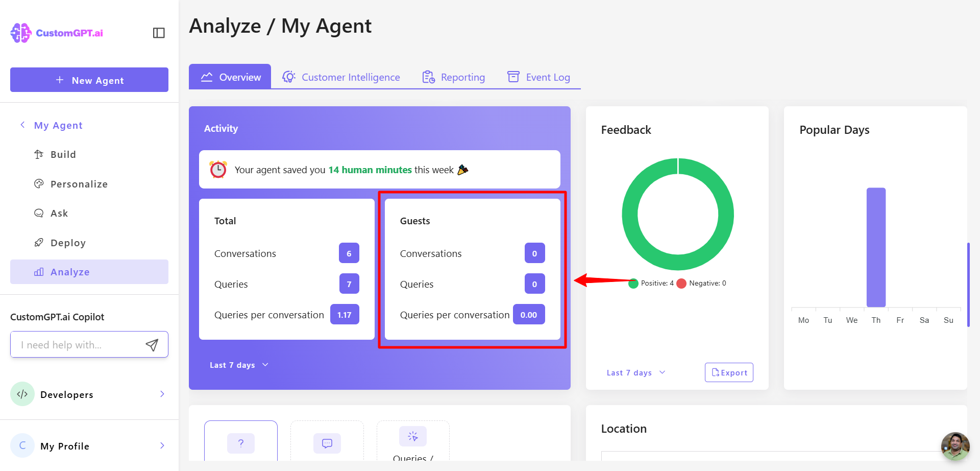Click the Total Queries count 7
The image size is (980, 471).
(349, 284)
